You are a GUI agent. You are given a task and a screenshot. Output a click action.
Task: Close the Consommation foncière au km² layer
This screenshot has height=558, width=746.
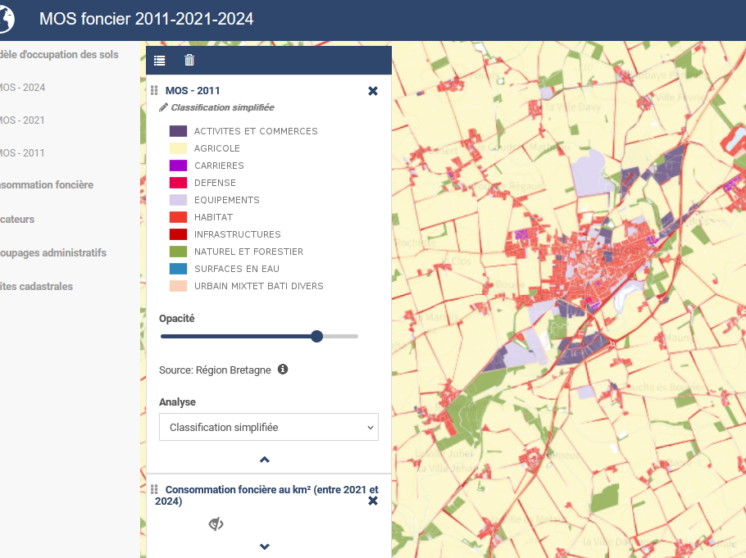pyautogui.click(x=373, y=500)
